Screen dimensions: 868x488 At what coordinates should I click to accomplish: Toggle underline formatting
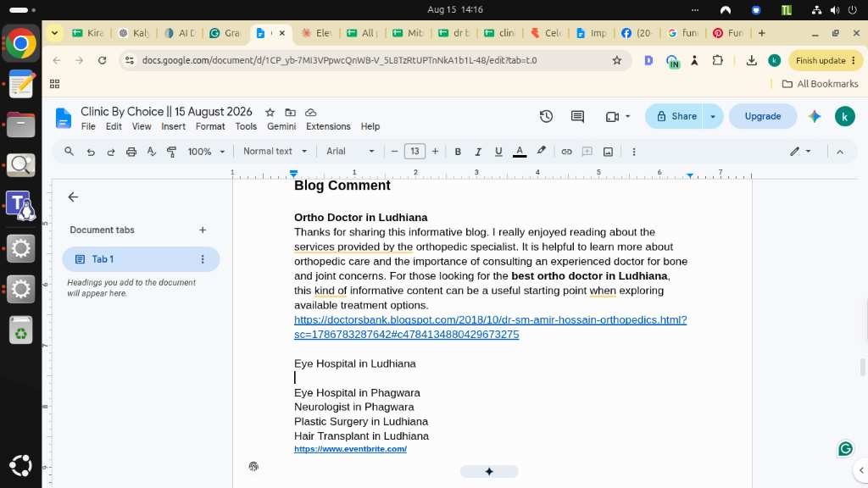click(x=498, y=152)
